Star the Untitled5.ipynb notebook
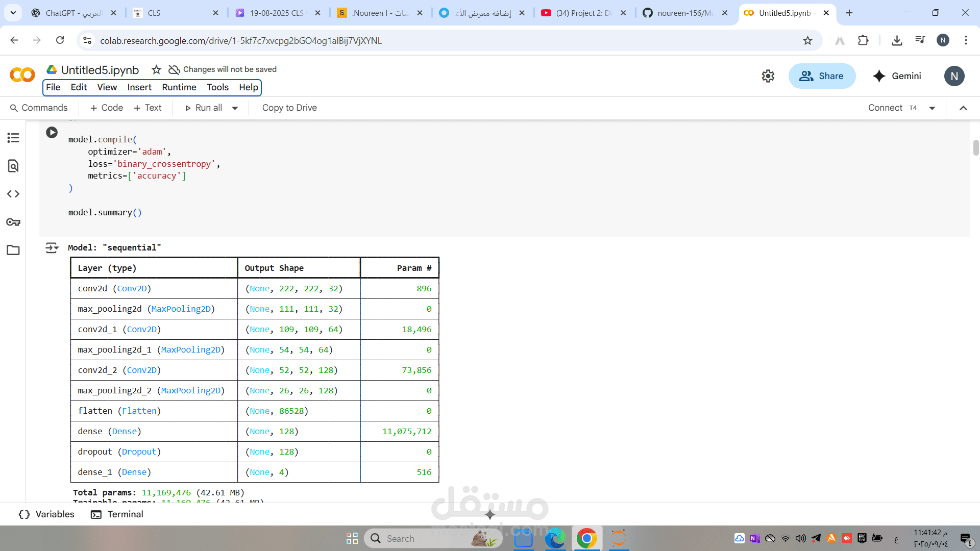 coord(156,70)
